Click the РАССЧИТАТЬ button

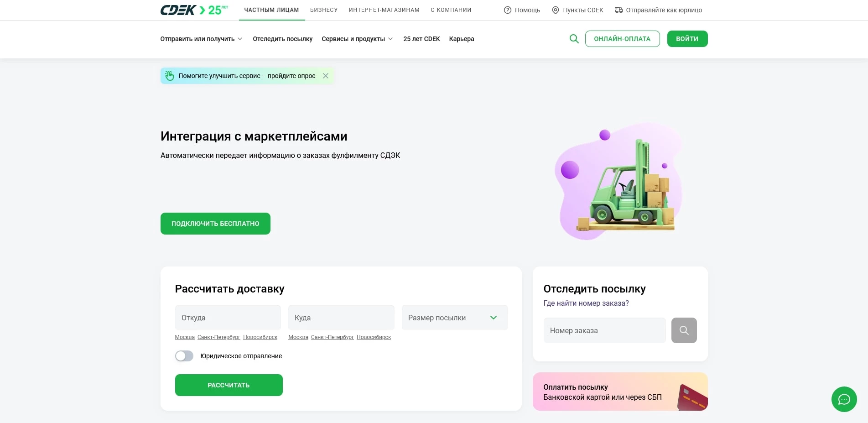pos(229,385)
